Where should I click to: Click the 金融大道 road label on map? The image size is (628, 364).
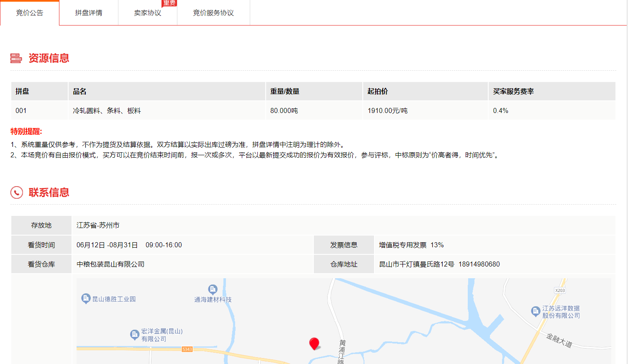pos(559,340)
